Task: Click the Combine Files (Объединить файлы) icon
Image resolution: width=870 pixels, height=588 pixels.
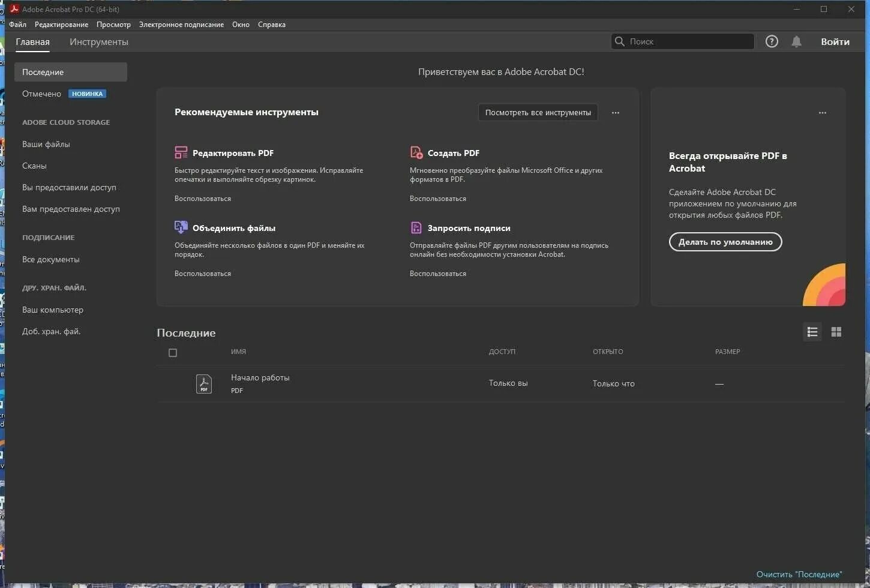Action: tap(181, 227)
